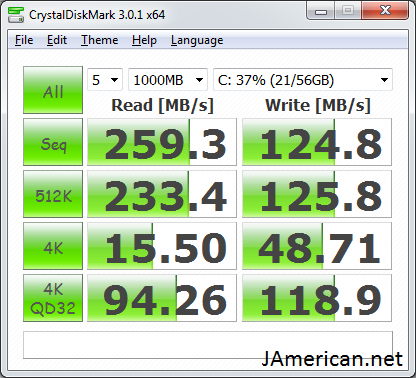Run all benchmarks with All button
Image resolution: width=416 pixels, height=378 pixels.
tap(53, 90)
